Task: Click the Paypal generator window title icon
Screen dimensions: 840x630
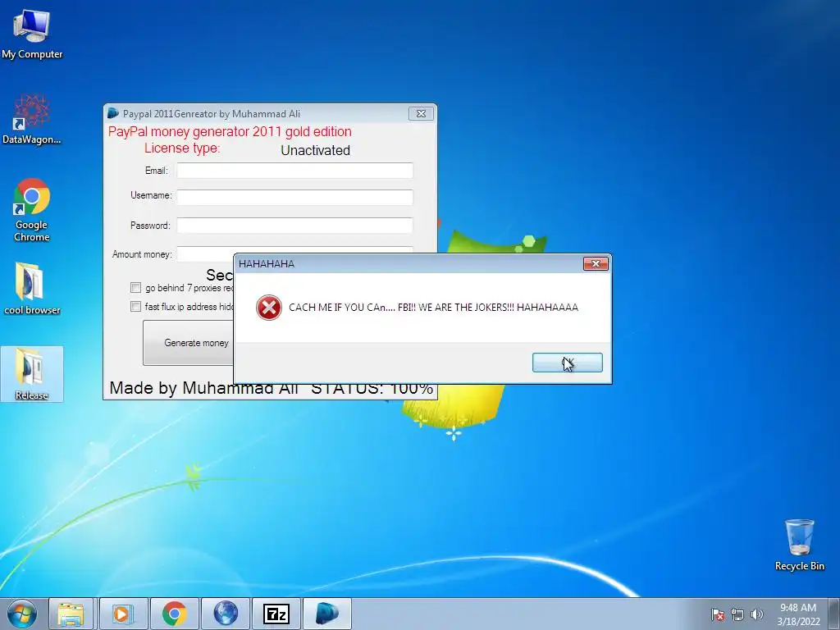Action: pos(113,113)
